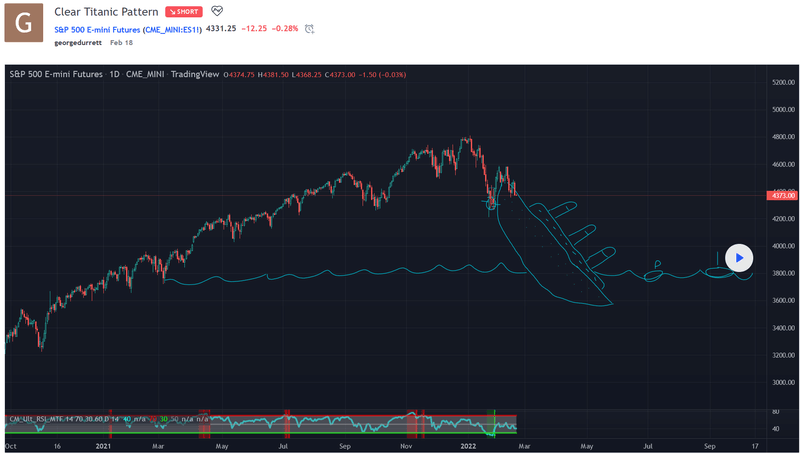The height and width of the screenshot is (453, 800).
Task: Click the 5200.00 price axis label
Action: pos(784,82)
